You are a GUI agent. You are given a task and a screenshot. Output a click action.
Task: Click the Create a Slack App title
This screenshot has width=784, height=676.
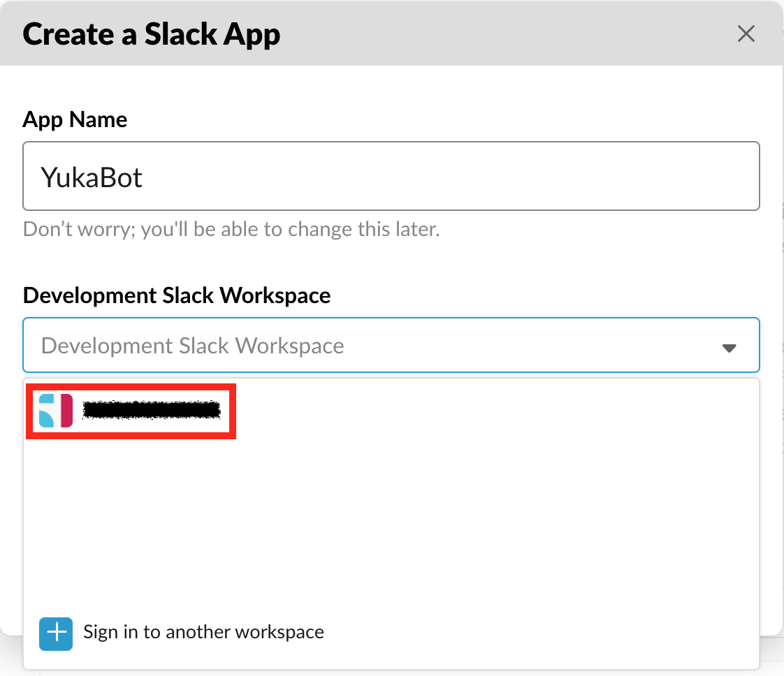click(x=152, y=34)
